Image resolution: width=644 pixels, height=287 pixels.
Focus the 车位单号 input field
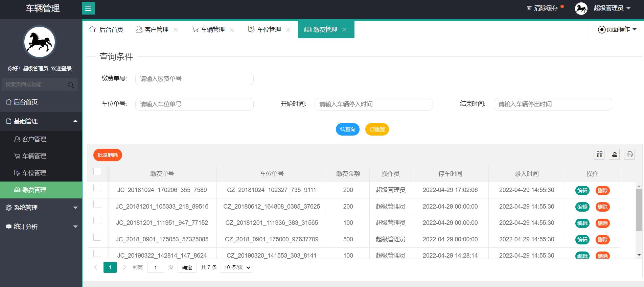194,104
